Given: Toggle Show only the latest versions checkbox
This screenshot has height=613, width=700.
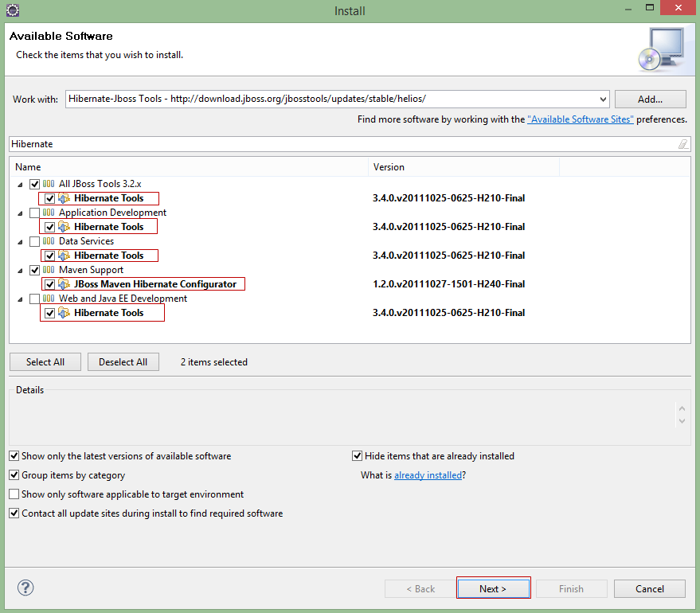Looking at the screenshot, I should 14,456.
